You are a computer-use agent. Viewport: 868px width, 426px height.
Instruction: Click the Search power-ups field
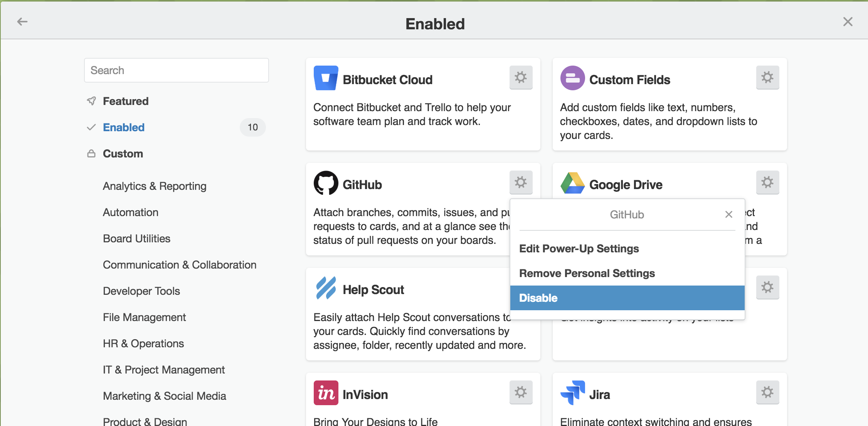[x=176, y=70]
